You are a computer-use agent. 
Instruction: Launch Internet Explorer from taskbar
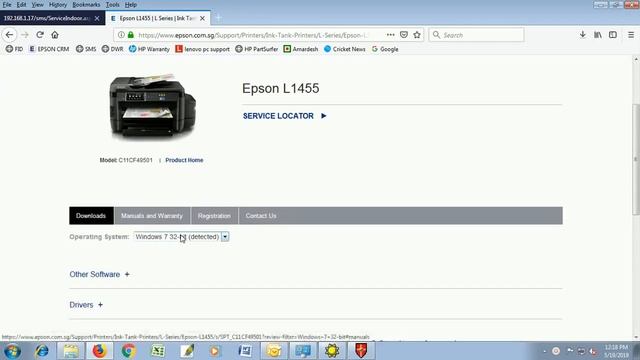tap(42, 351)
